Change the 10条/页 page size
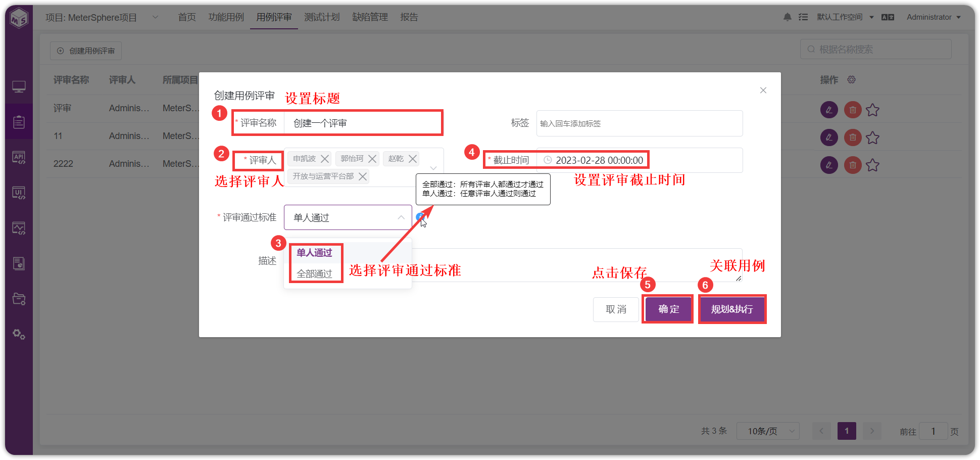The width and height of the screenshot is (980, 460). point(768,431)
